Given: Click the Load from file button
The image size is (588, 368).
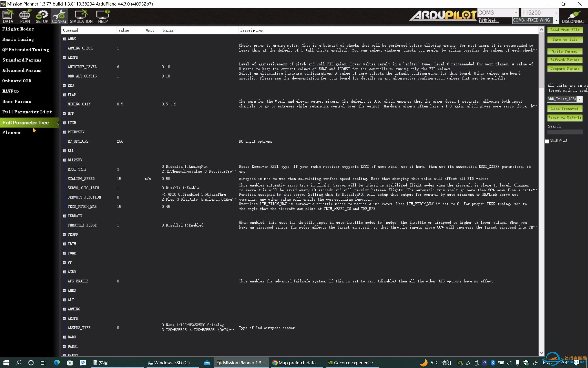Looking at the screenshot, I should pos(565,30).
